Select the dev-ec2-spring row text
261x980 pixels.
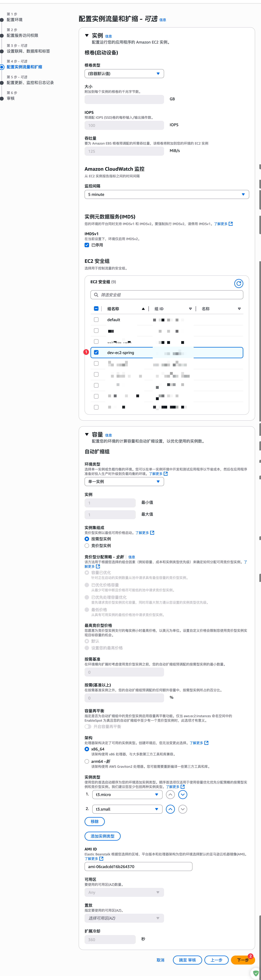tap(121, 353)
